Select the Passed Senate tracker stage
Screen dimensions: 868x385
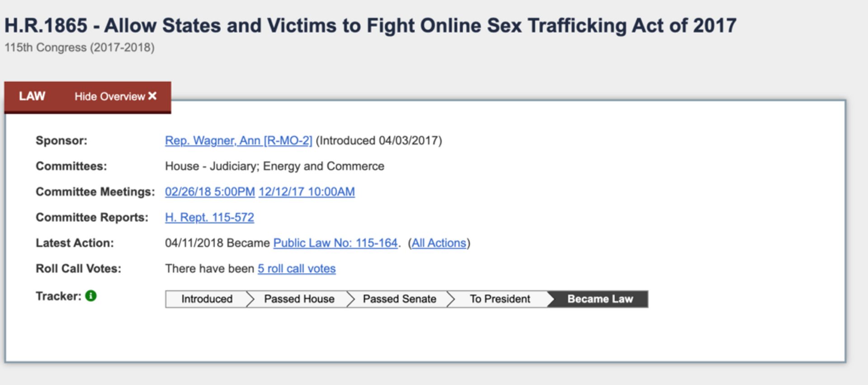[x=399, y=299]
